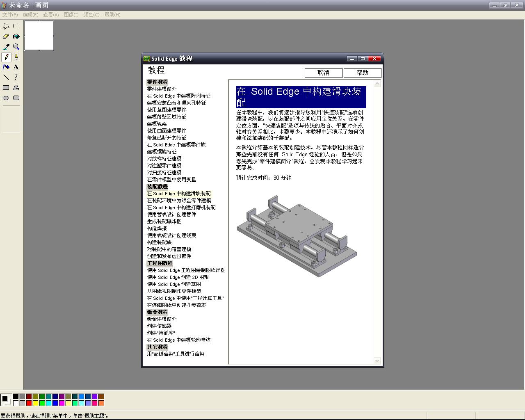Open the 建模轭架 tutorial link

click(x=157, y=124)
